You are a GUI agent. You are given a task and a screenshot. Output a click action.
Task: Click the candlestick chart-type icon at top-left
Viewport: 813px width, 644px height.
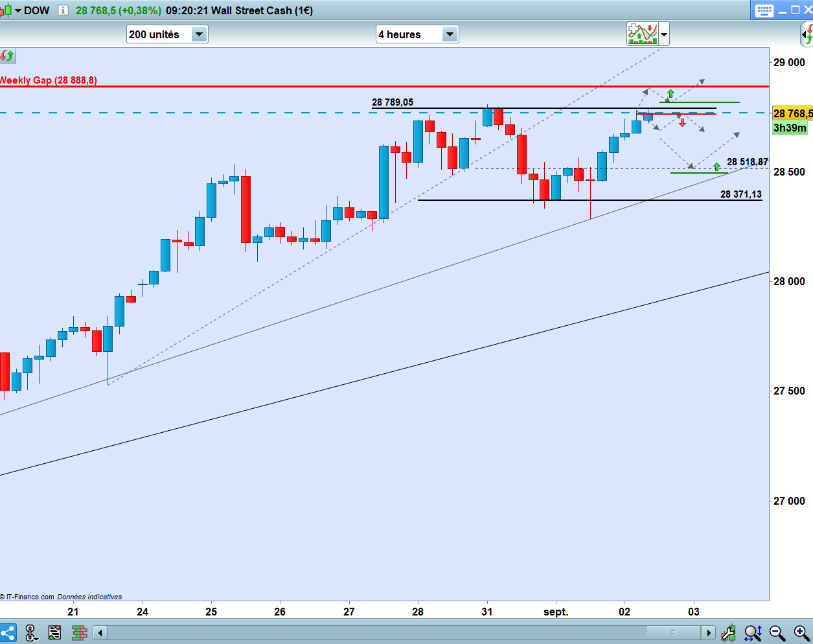6,10
